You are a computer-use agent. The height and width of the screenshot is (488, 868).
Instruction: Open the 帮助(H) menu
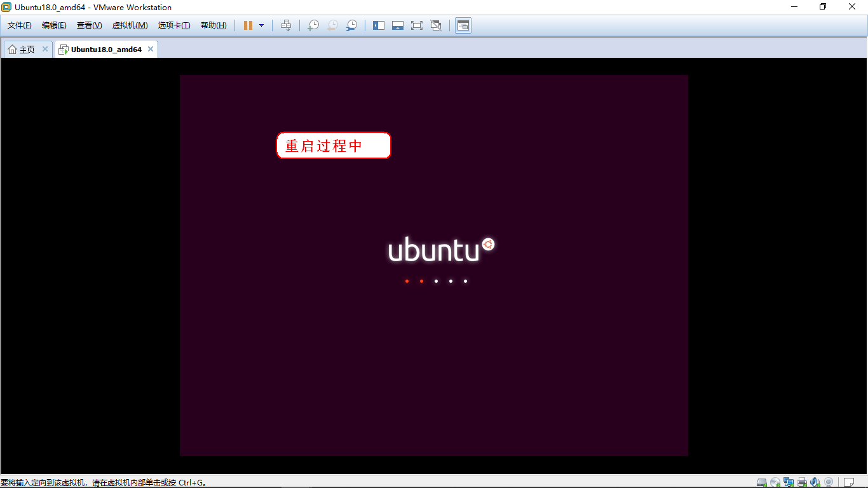[214, 25]
